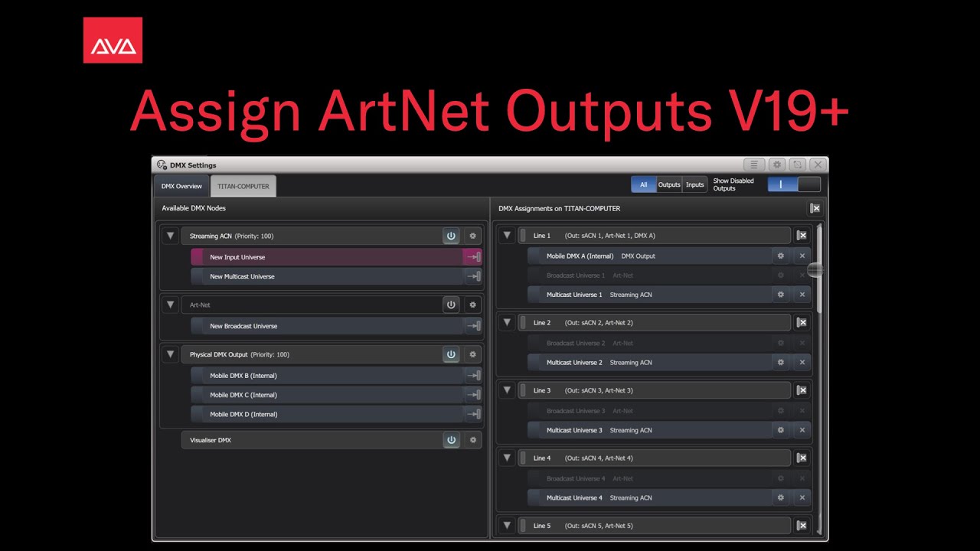Clear all assignments on Line 5
This screenshot has height=551, width=980.
(x=802, y=526)
